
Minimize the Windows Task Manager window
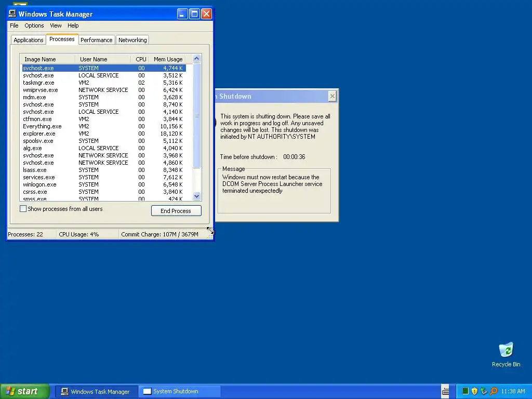tap(182, 14)
